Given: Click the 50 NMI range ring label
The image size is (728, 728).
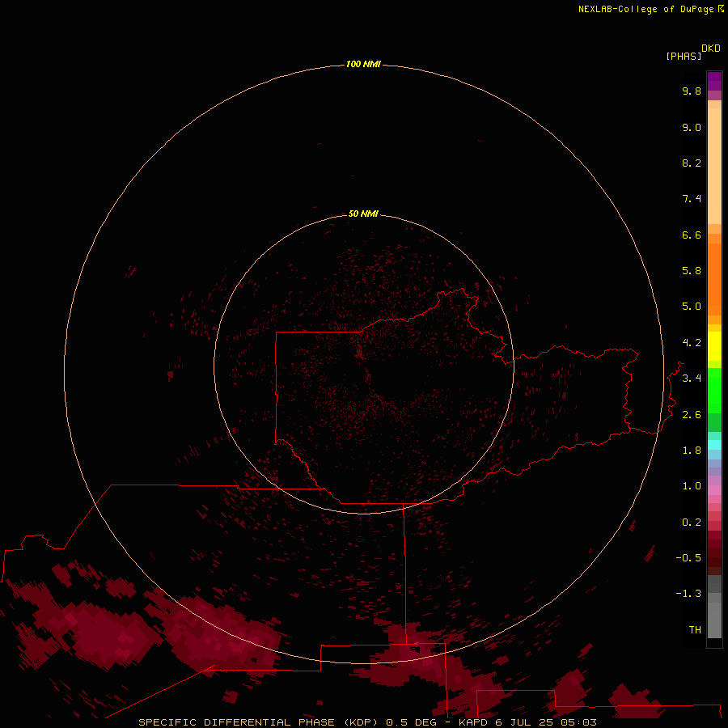Looking at the screenshot, I should click(363, 214).
